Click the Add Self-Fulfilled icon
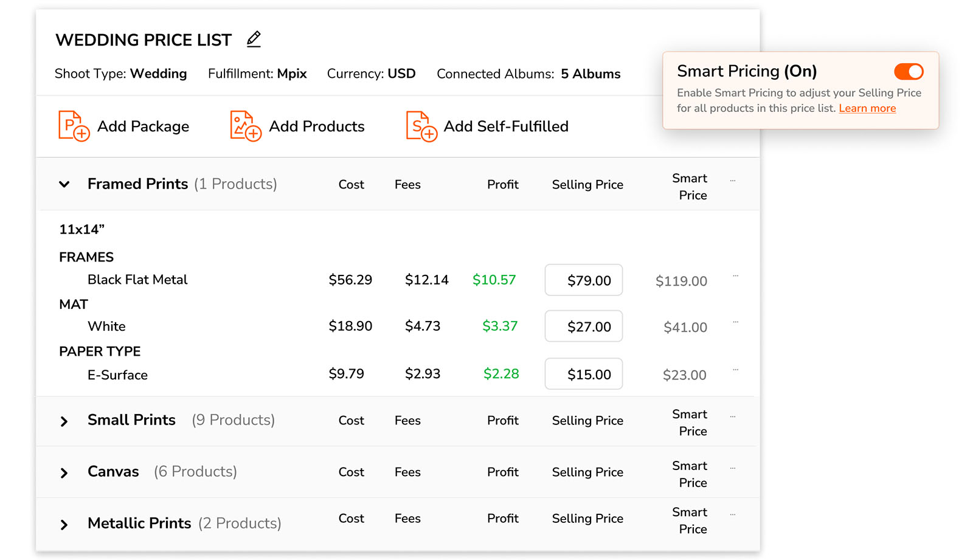 [420, 126]
